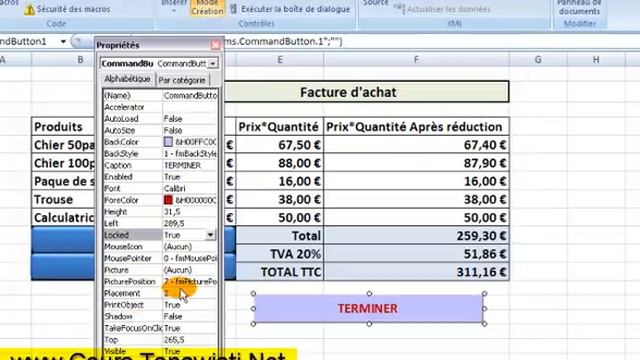Select the Left property value 289,5
This screenshot has width=640, height=360.
174,223
